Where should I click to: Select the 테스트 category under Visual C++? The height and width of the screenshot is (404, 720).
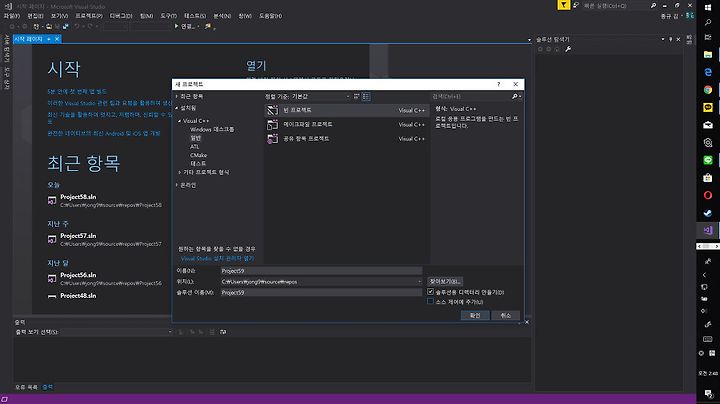coord(198,163)
